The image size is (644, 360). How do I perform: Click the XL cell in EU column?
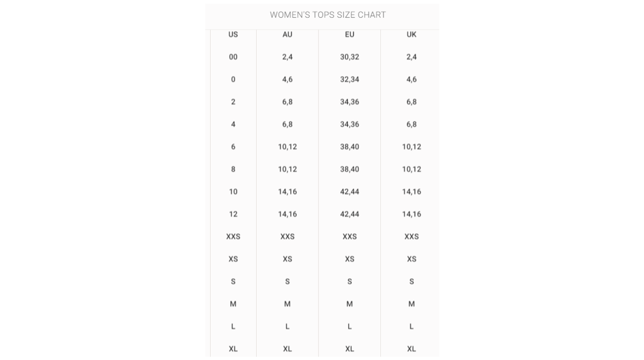[x=349, y=349]
